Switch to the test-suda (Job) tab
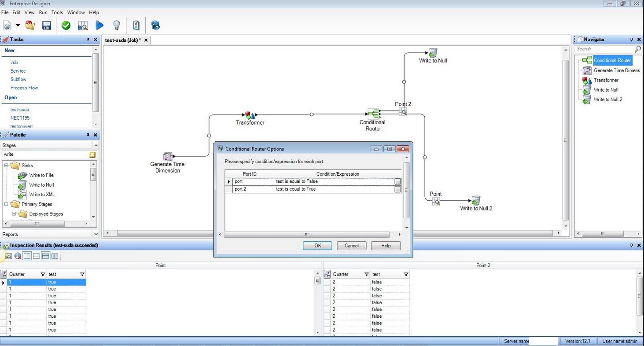The width and height of the screenshot is (644, 346). (122, 40)
